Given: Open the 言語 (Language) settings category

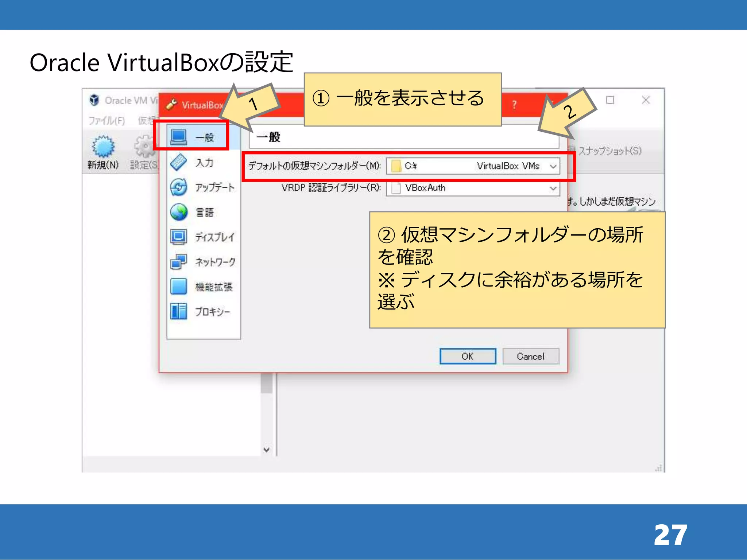Looking at the screenshot, I should tap(204, 212).
